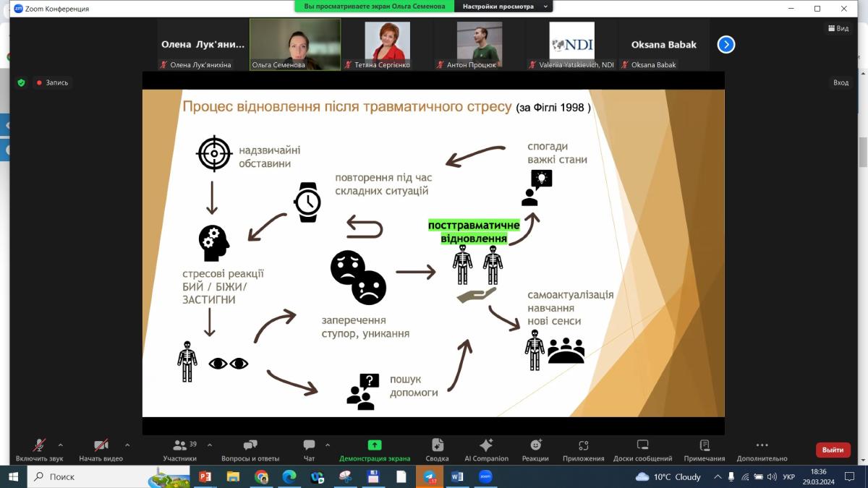This screenshot has height=488, width=868.
Task: Expand chat options arrow beside Чат
Action: (328, 445)
